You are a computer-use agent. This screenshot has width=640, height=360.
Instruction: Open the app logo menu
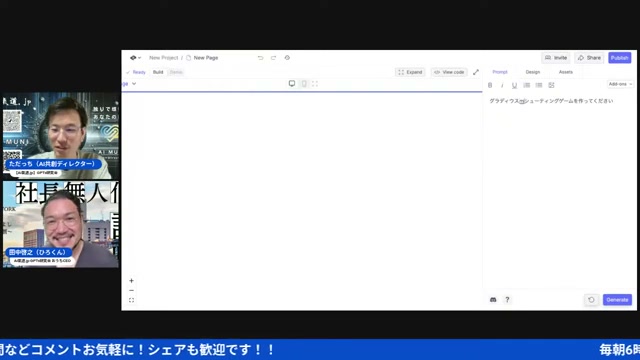click(135, 58)
